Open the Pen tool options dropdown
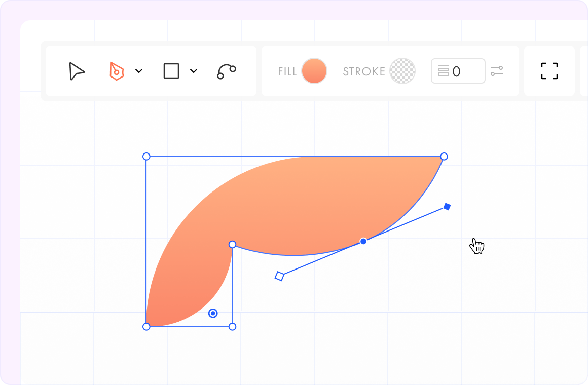588x385 pixels. pos(139,71)
